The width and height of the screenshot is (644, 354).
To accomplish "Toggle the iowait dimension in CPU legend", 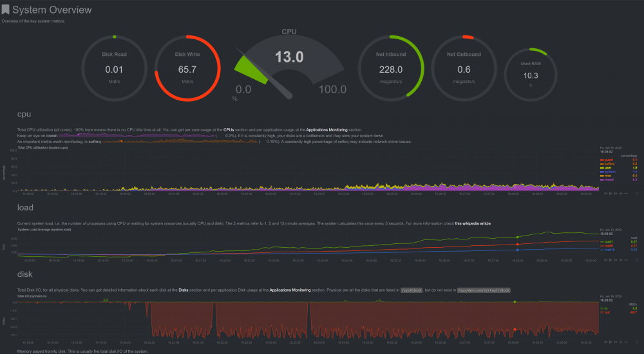I will [x=607, y=180].
